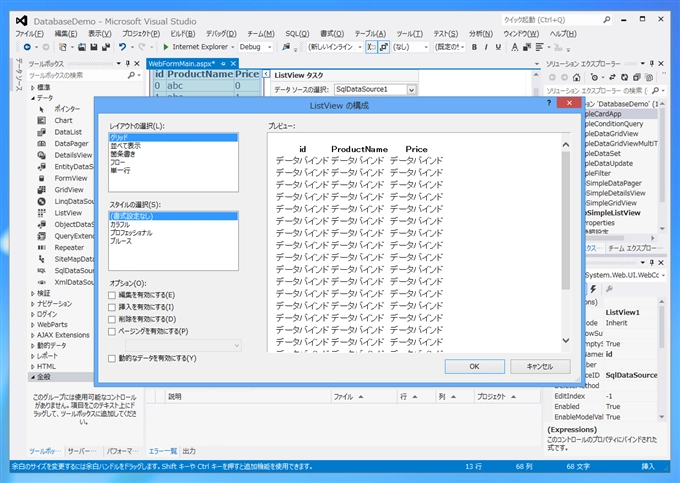
Task: Click the text alignment icon in toolbar
Action: pos(539,47)
